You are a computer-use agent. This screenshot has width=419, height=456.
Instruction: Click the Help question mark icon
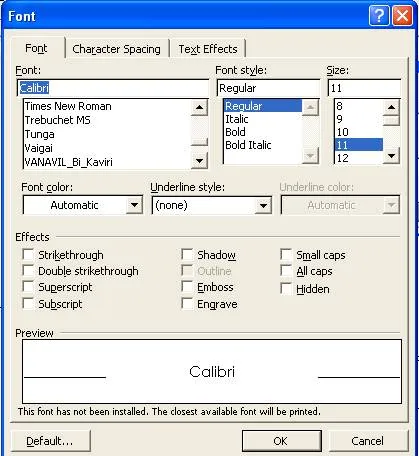(379, 16)
